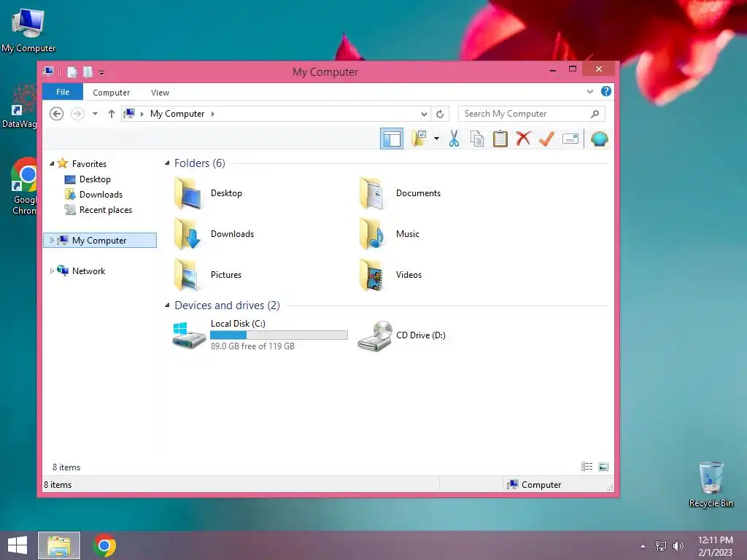This screenshot has width=747, height=560.
Task: Select Network in navigation pane
Action: tap(88, 271)
